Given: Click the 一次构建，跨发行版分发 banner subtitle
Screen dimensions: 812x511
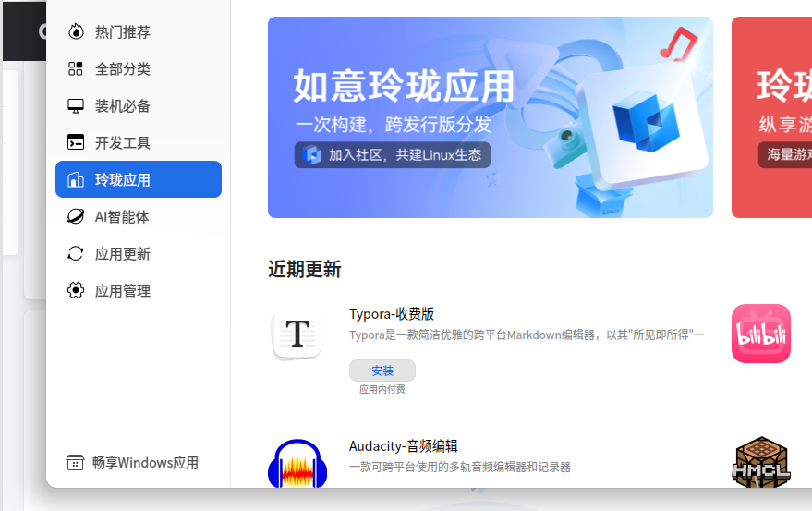Looking at the screenshot, I should tap(393, 125).
